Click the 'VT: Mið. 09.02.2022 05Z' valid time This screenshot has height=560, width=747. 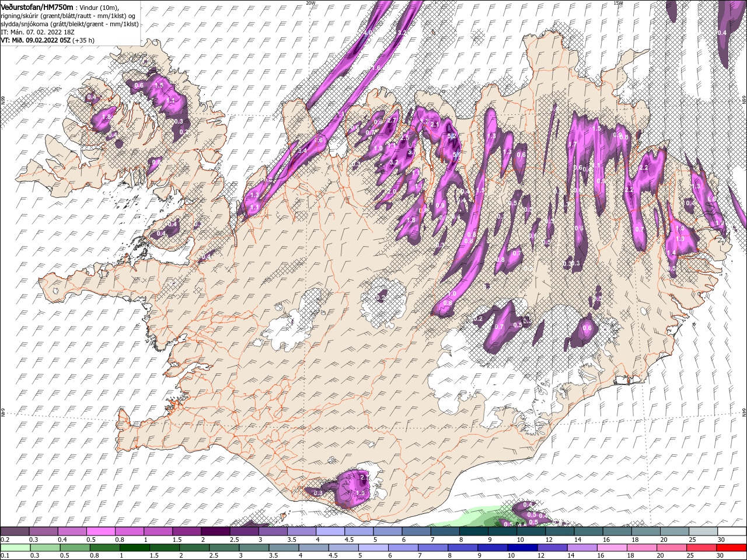pos(36,40)
